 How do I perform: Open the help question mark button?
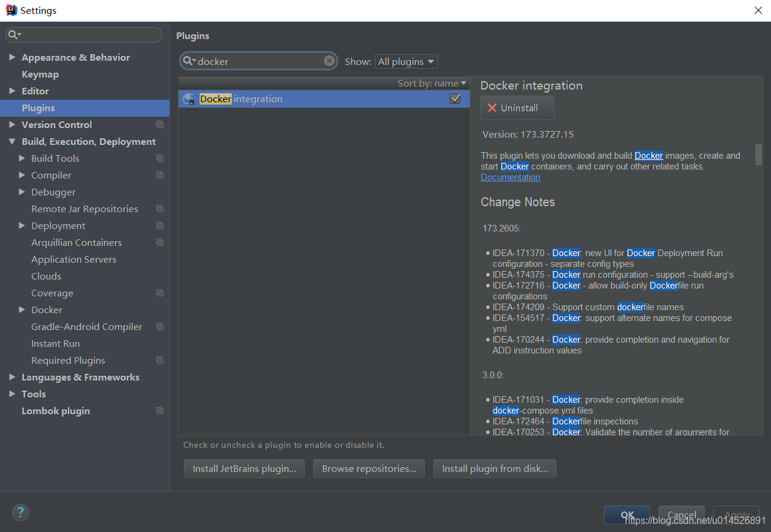click(20, 512)
